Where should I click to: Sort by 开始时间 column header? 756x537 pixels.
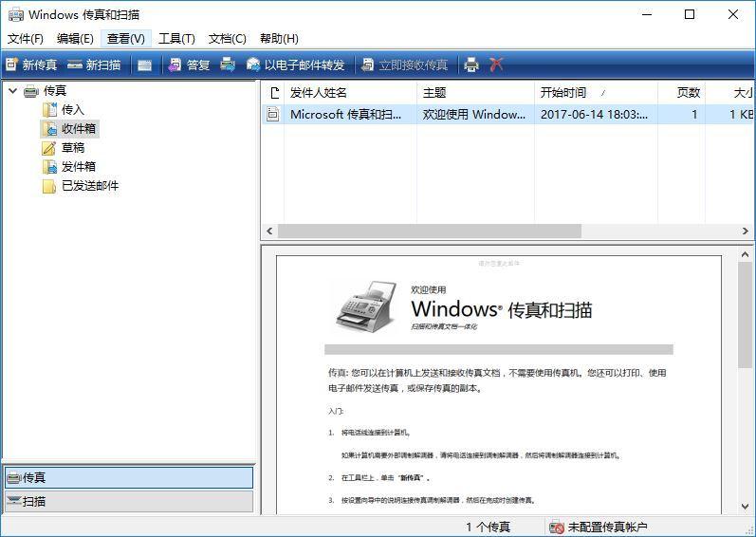click(596, 93)
